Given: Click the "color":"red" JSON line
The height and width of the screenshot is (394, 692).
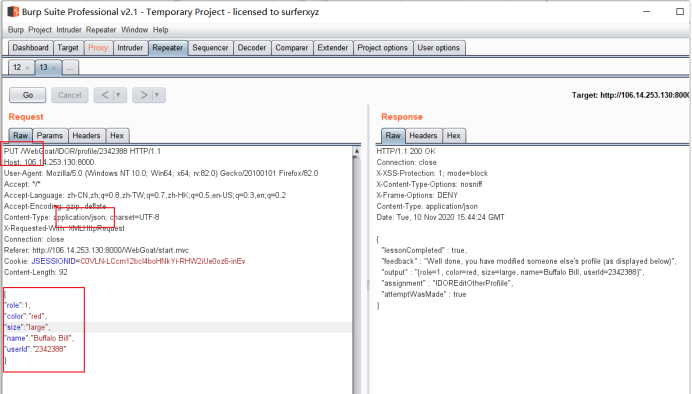Looking at the screenshot, I should (x=25, y=316).
